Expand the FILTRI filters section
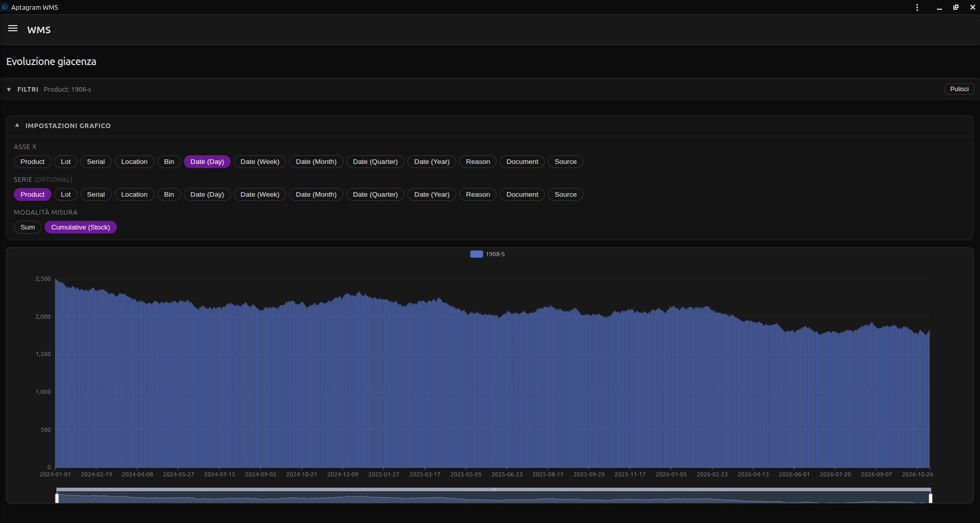980x523 pixels. click(9, 90)
